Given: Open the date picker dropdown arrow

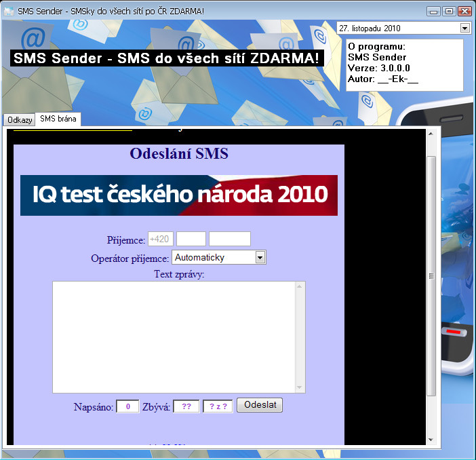Looking at the screenshot, I should pos(464,28).
